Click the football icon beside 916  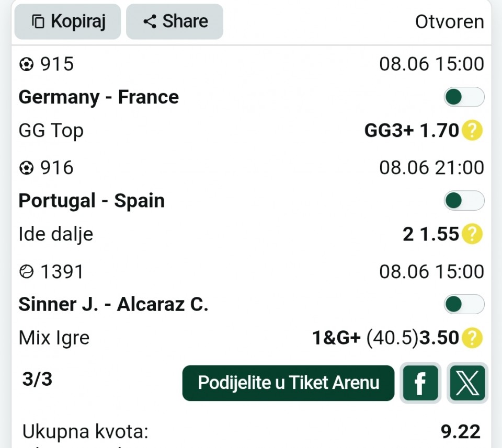click(26, 168)
